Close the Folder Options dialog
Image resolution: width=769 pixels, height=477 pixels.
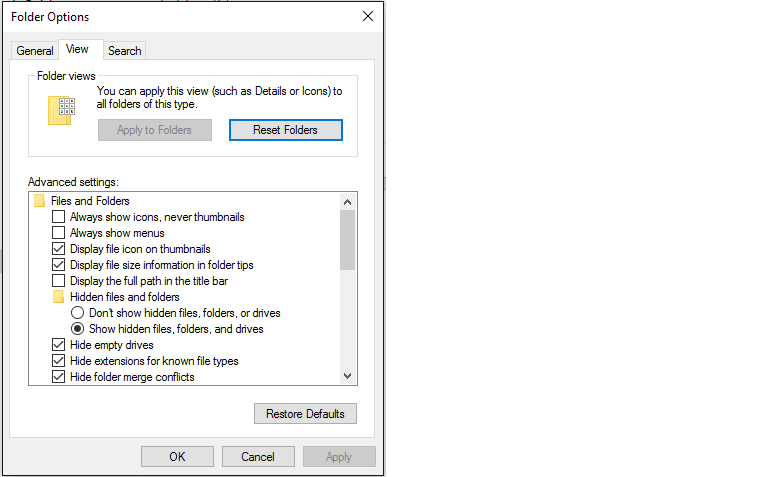tap(368, 16)
